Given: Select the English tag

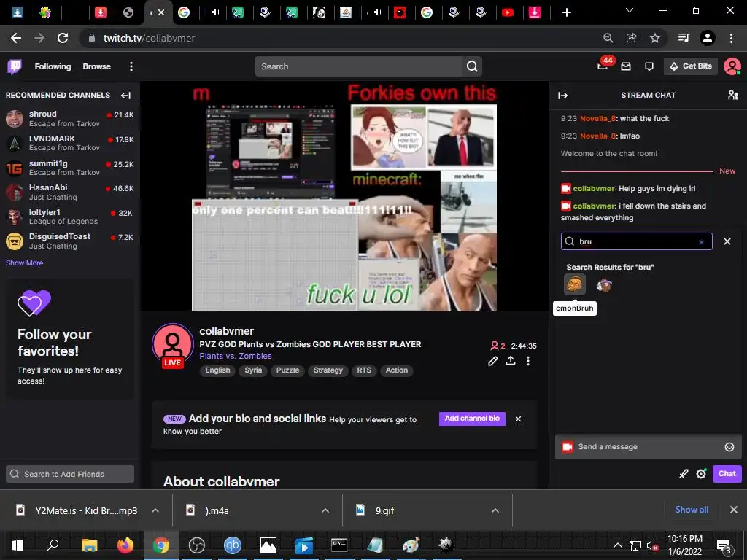Looking at the screenshot, I should pos(217,370).
